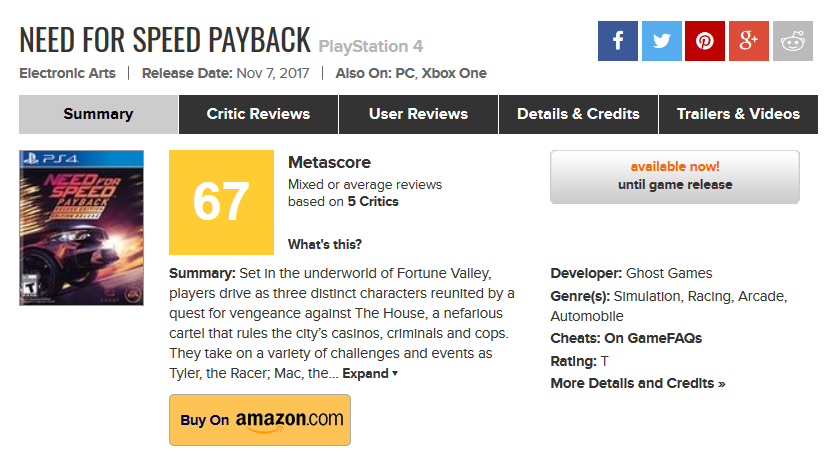Switch to the Critic Reviews tab
The image size is (831, 452).
pos(258,114)
